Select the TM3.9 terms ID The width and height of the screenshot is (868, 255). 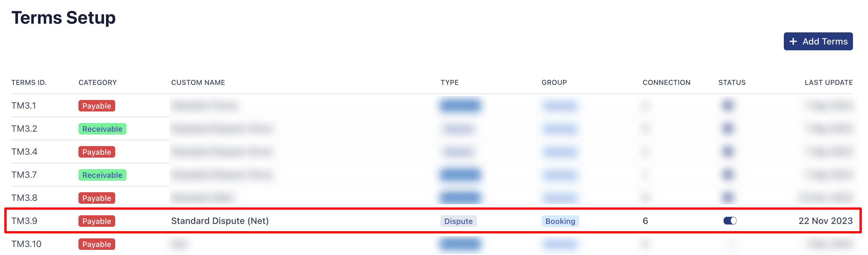pos(24,221)
